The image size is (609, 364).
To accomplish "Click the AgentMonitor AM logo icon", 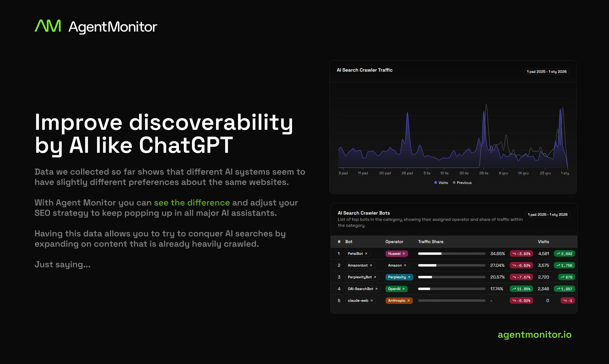I will click(x=48, y=26).
